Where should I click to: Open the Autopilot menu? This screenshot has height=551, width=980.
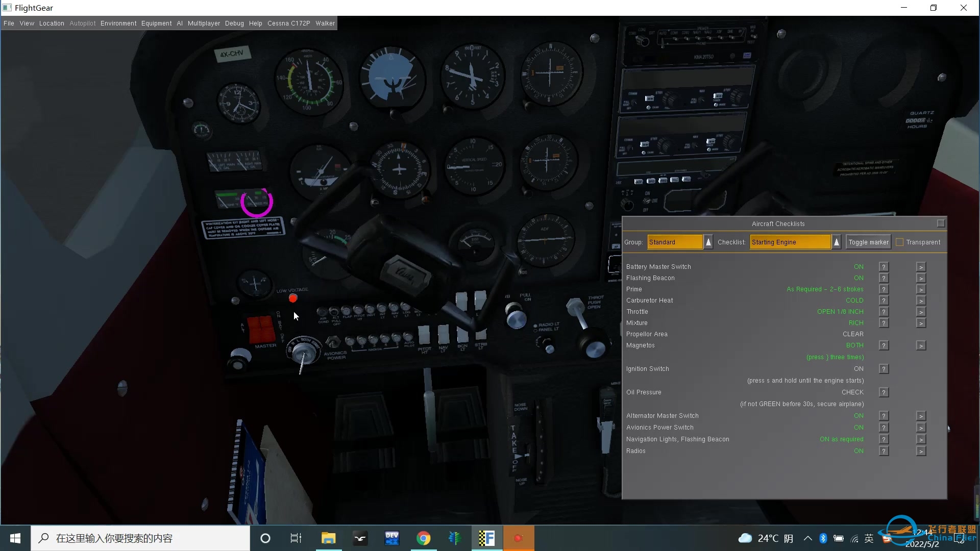[x=82, y=23]
